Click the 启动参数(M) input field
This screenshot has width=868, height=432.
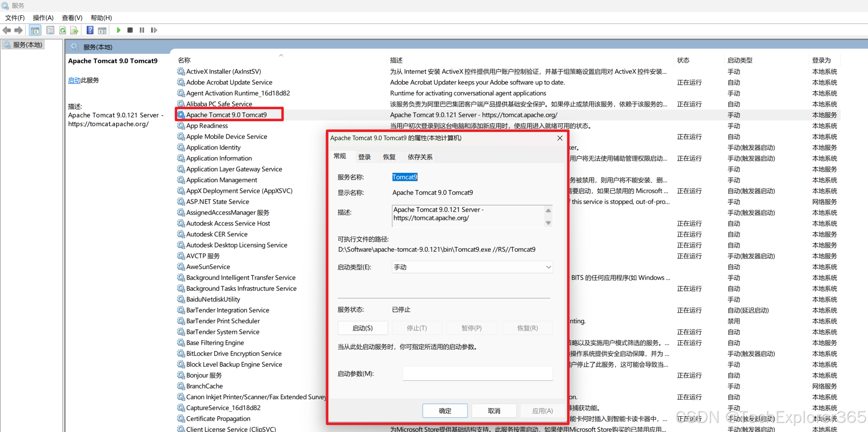tap(478, 374)
